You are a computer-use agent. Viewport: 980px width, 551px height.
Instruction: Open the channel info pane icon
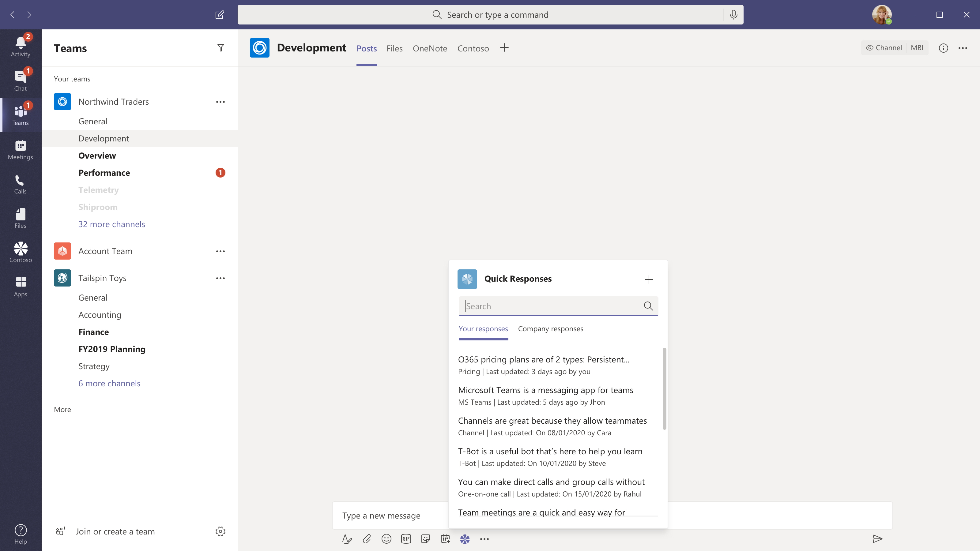pos(943,48)
